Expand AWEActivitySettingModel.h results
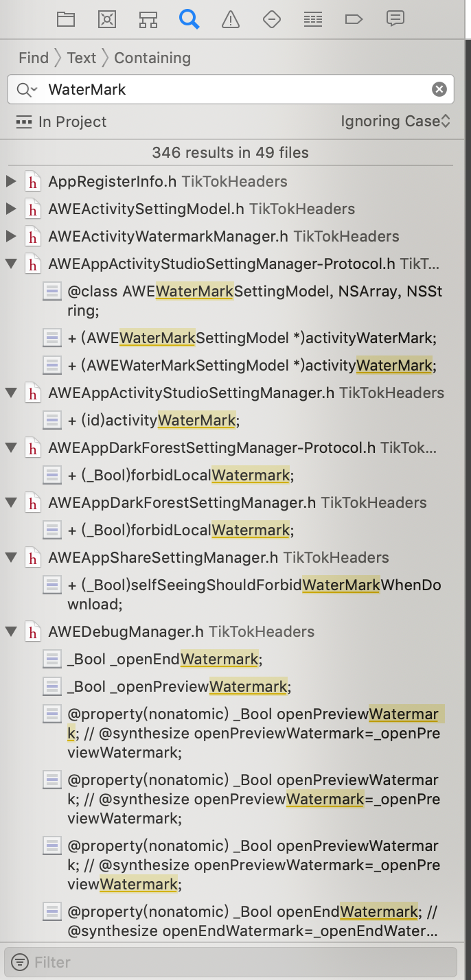 pos(10,209)
